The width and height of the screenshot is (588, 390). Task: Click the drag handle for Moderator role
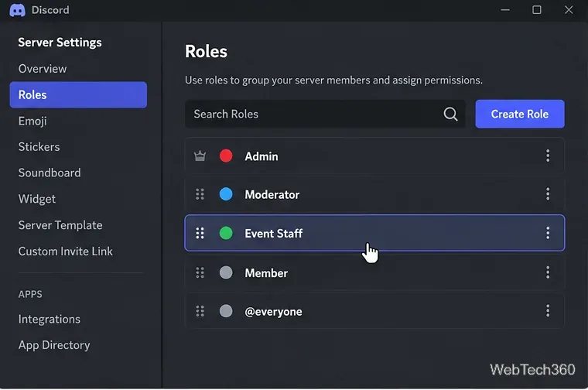200,194
